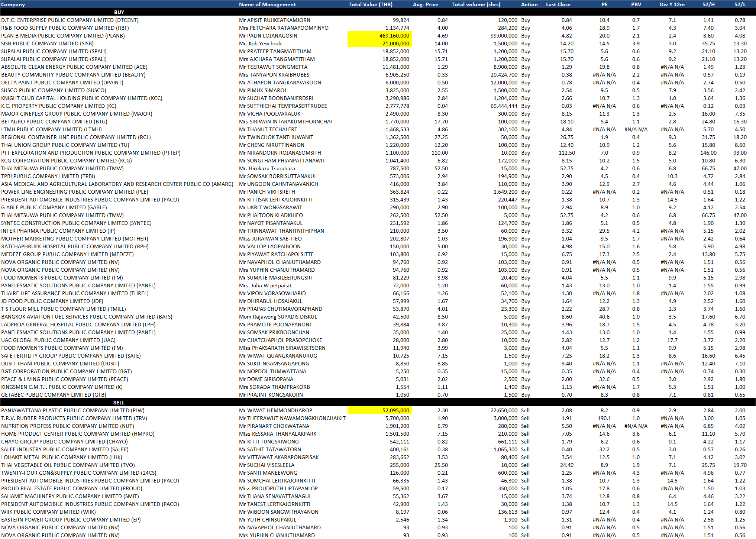This screenshot has width=756, height=539.
Task: Select PTT EXPLORATION AND PRODUCTION cell
Action: click(x=91, y=153)
